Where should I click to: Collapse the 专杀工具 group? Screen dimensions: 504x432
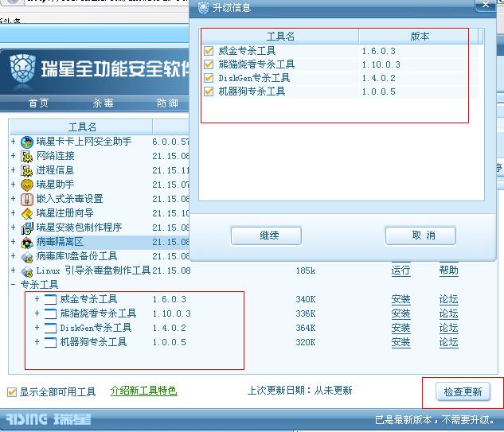(13, 284)
